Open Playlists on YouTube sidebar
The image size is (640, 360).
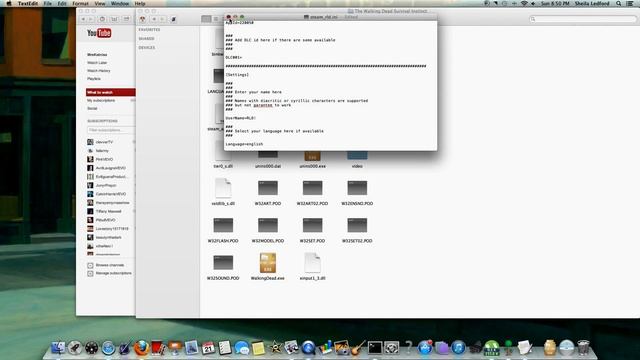(x=94, y=78)
